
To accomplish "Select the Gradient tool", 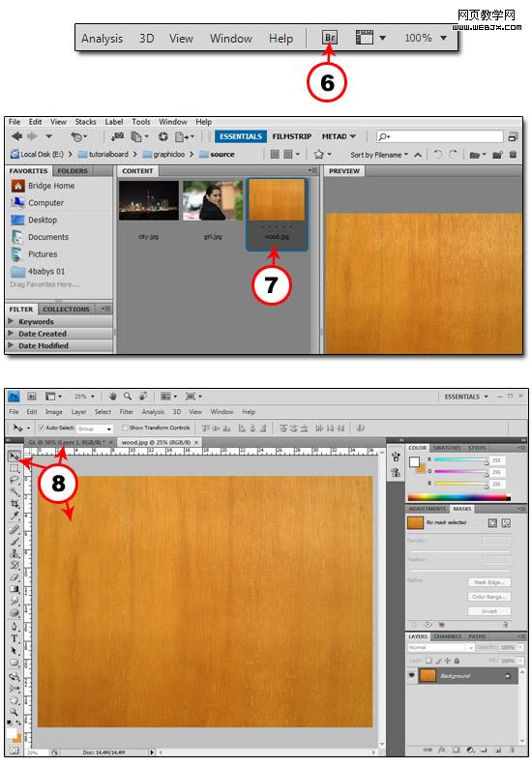I will point(15,589).
